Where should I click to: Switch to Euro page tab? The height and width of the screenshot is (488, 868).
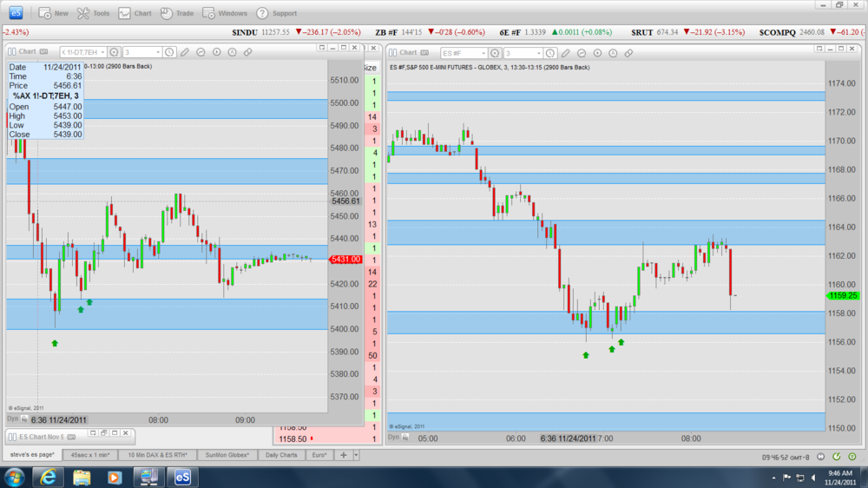click(319, 455)
